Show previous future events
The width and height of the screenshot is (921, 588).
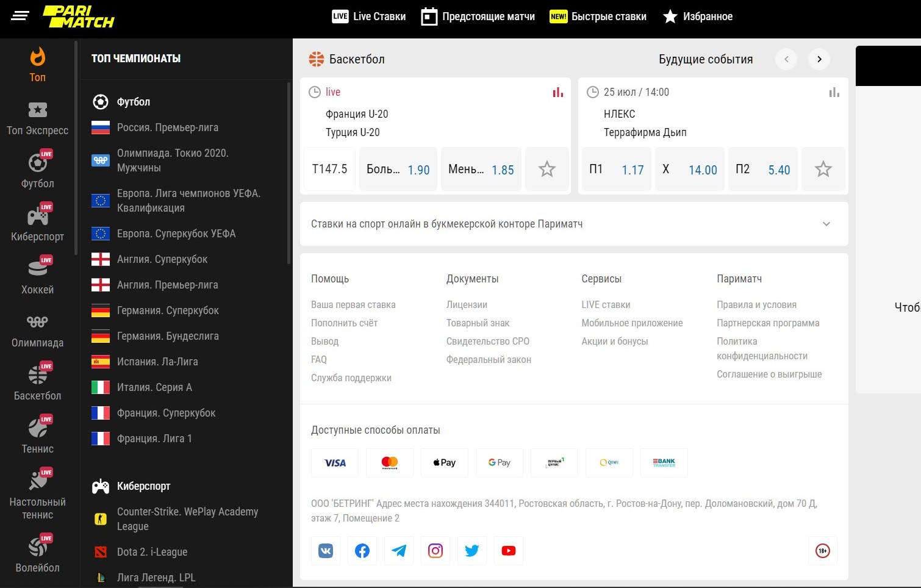[786, 59]
